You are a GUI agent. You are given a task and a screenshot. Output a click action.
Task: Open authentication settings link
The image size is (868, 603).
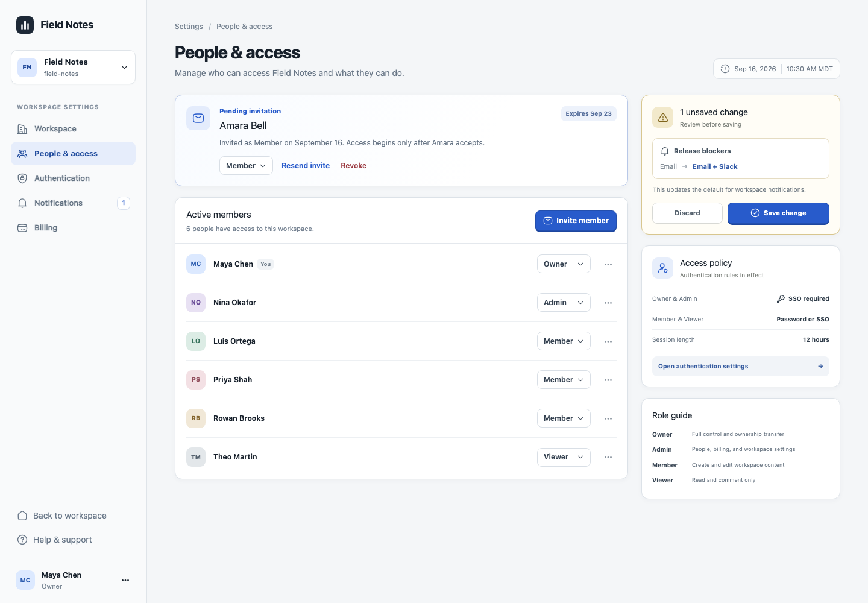point(740,367)
